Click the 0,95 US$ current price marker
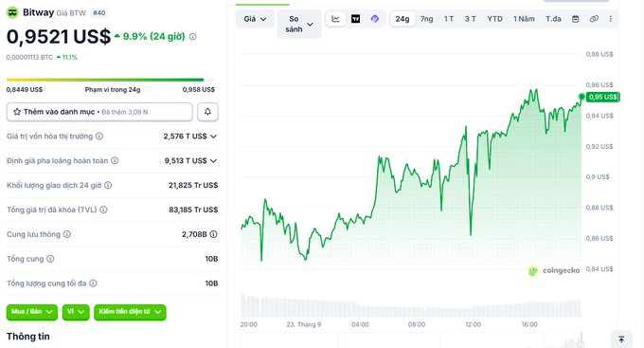Screen dimensions: 644x348 602,97
